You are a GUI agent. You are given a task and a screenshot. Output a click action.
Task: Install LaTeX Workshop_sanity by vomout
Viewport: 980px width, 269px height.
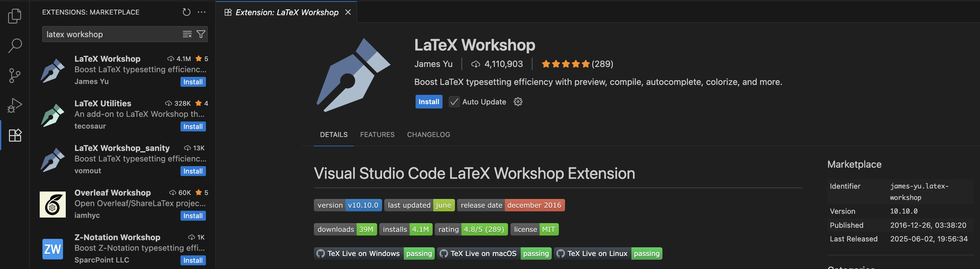[x=193, y=171]
